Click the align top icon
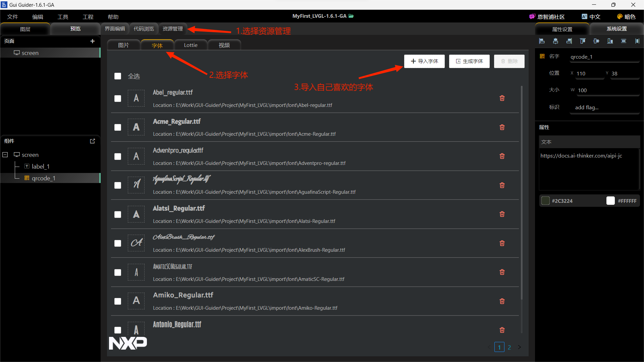 [583, 41]
